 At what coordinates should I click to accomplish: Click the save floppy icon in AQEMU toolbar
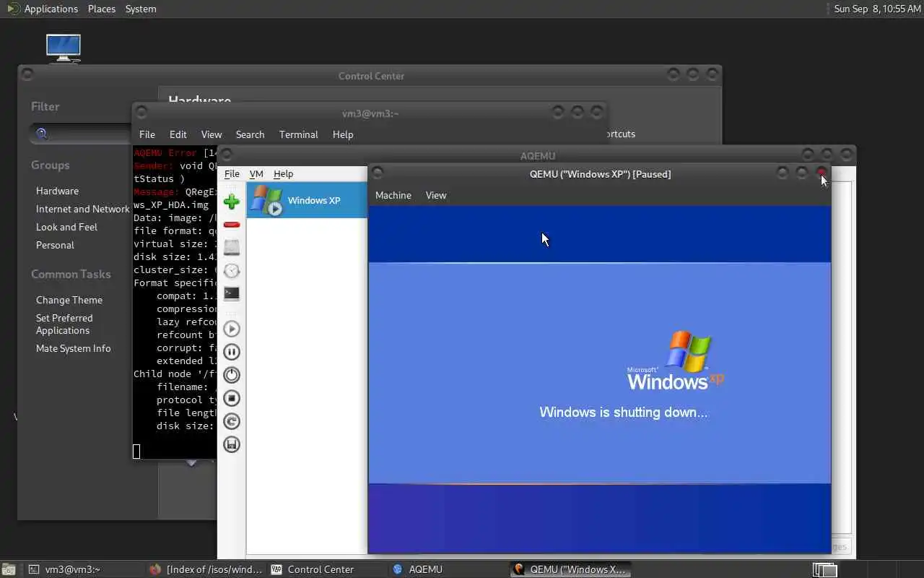coord(232,444)
